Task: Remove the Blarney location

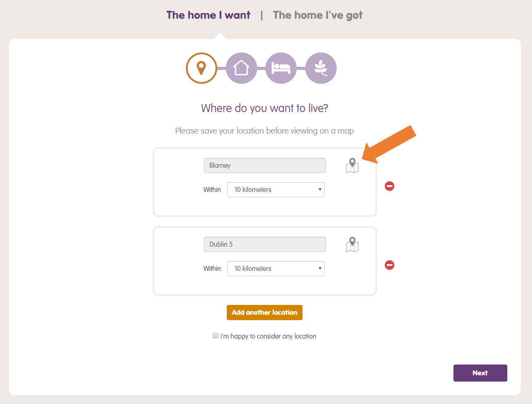Action: click(x=390, y=186)
